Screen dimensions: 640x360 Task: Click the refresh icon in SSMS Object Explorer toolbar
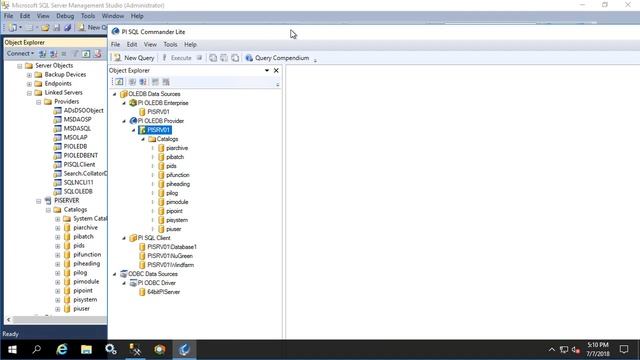pyautogui.click(x=86, y=53)
